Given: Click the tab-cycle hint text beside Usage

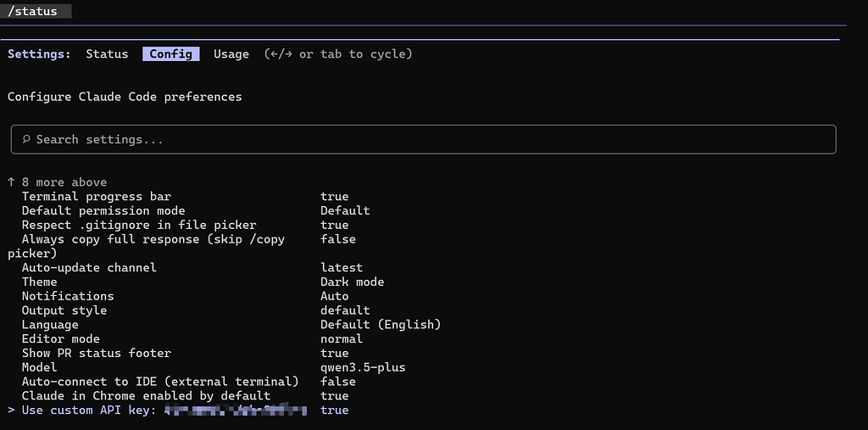Looking at the screenshot, I should pos(338,54).
